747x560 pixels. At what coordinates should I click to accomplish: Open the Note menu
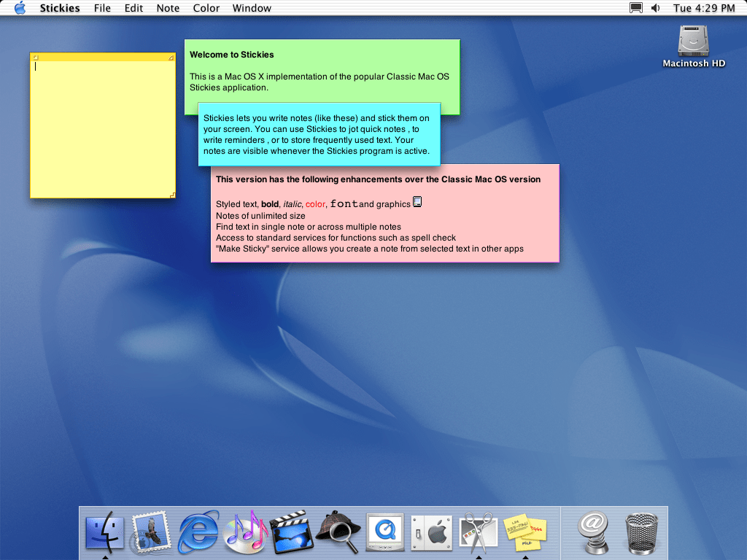tap(168, 8)
